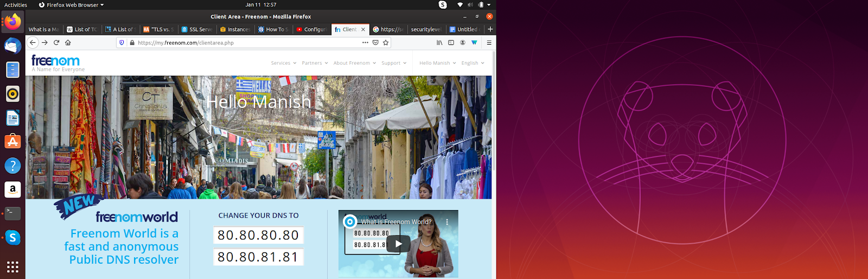Open clock Jan 11 12:57 calendar
The height and width of the screenshot is (279, 868).
(x=261, y=5)
